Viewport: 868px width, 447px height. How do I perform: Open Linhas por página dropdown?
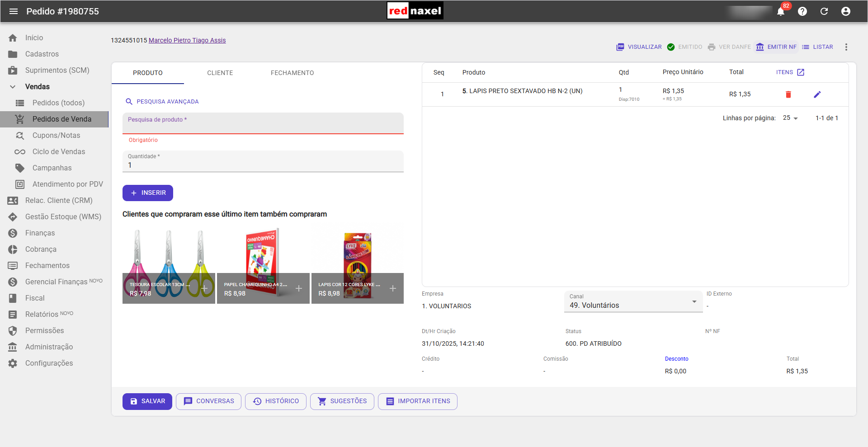(790, 118)
